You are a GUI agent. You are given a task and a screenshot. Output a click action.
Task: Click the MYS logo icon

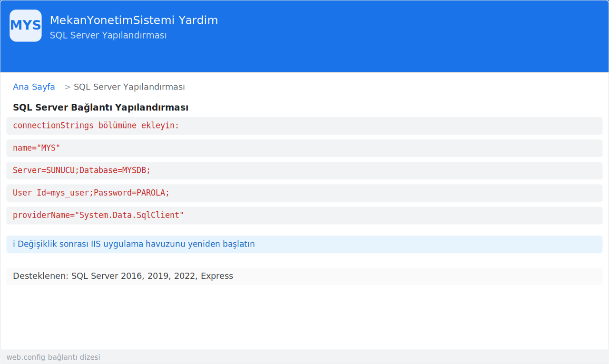[x=26, y=26]
